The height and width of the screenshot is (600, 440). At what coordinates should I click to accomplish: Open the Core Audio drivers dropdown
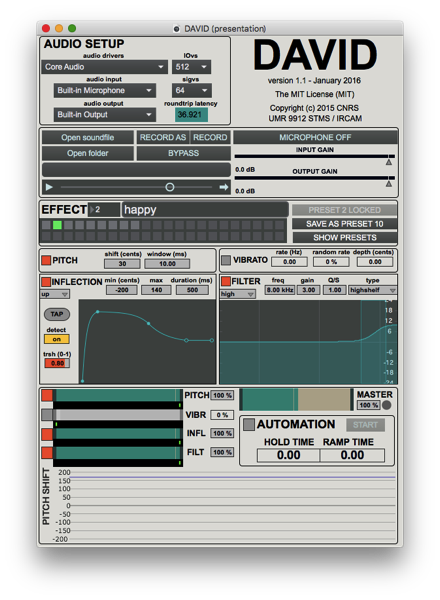(x=104, y=67)
